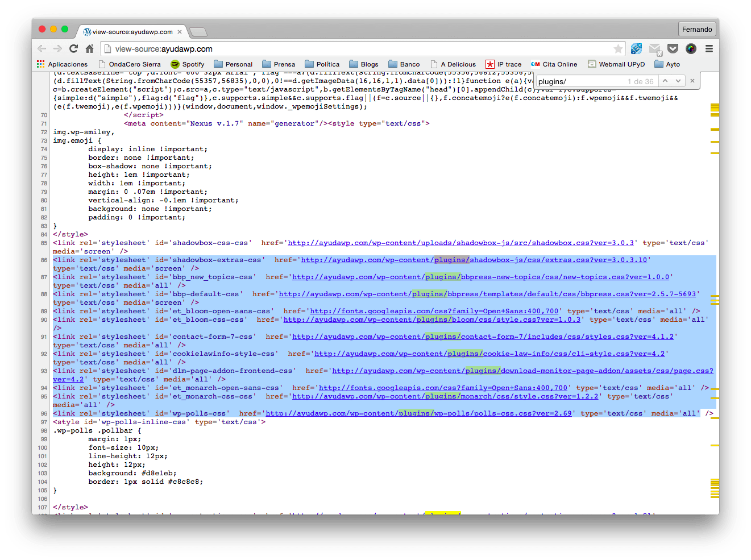
Task: Go to the browser home page
Action: tap(89, 49)
